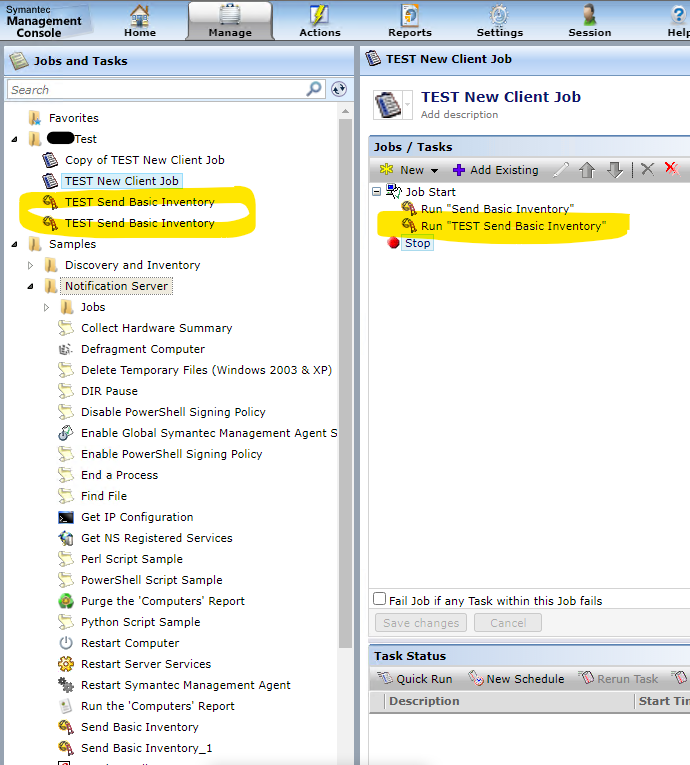The width and height of the screenshot is (690, 765).
Task: Click Add description link
Action: (459, 115)
